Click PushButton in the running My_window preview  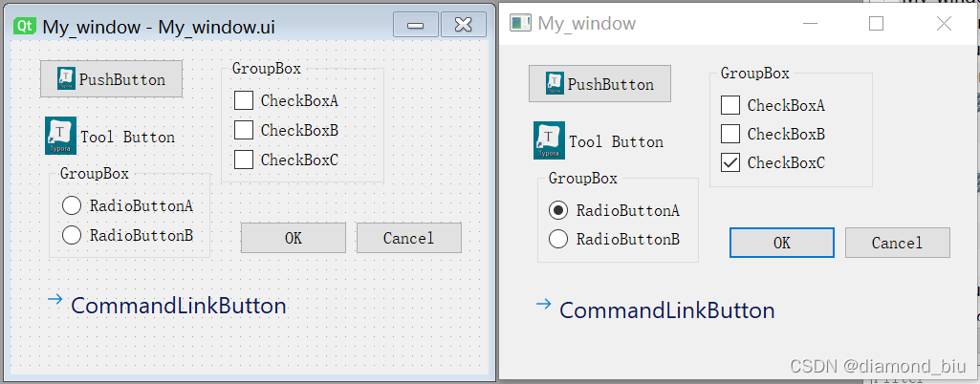[x=599, y=84]
